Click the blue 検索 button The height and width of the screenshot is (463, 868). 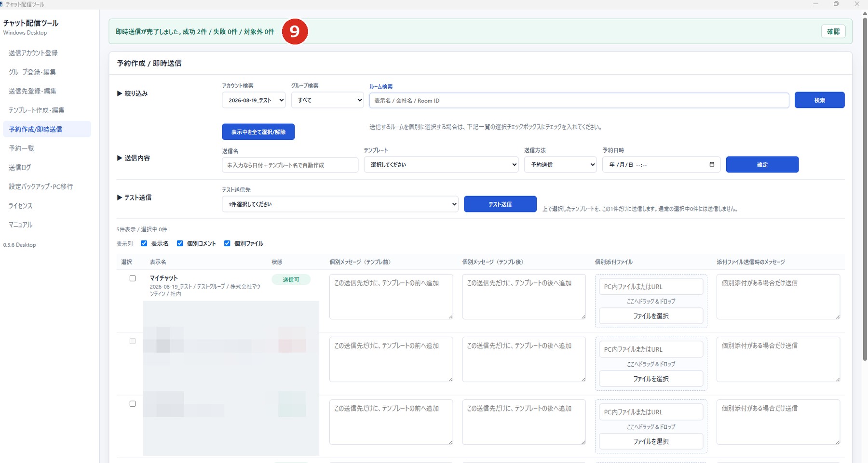(x=819, y=100)
